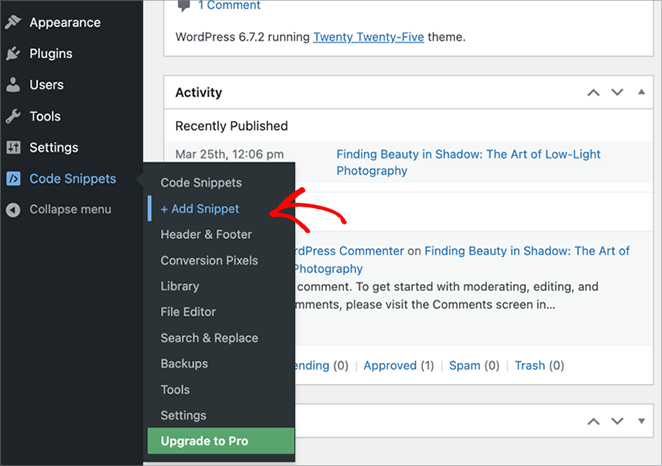
Task: Choose Search & Replace in submenu
Action: 209,338
